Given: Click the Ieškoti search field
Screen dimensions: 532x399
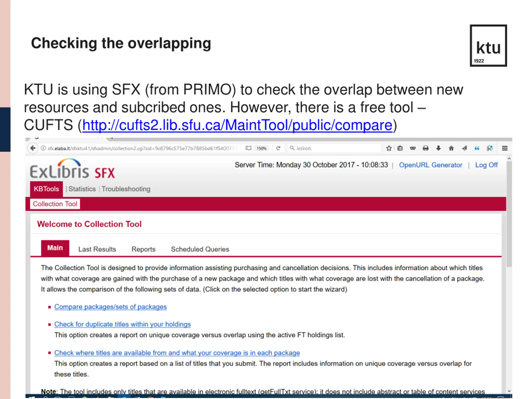Looking at the screenshot, I should [x=334, y=148].
